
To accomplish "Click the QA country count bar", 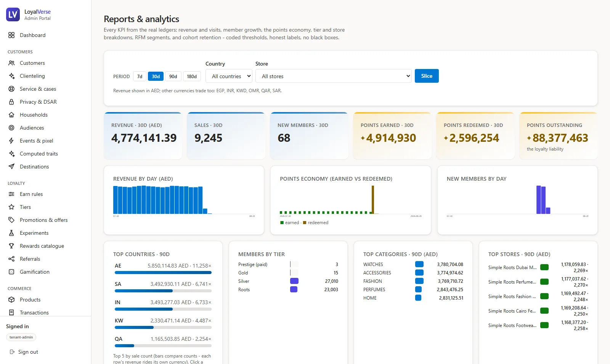I will pyautogui.click(x=163, y=346).
